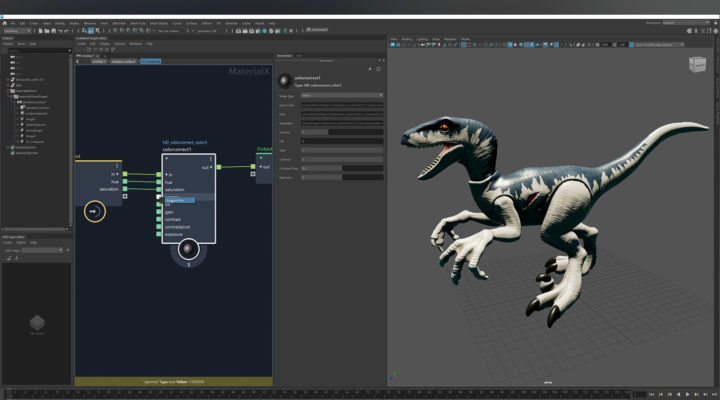The width and height of the screenshot is (720, 400).
Task: Click the colorcorrect1 sphere preview in Parameters
Action: click(285, 81)
